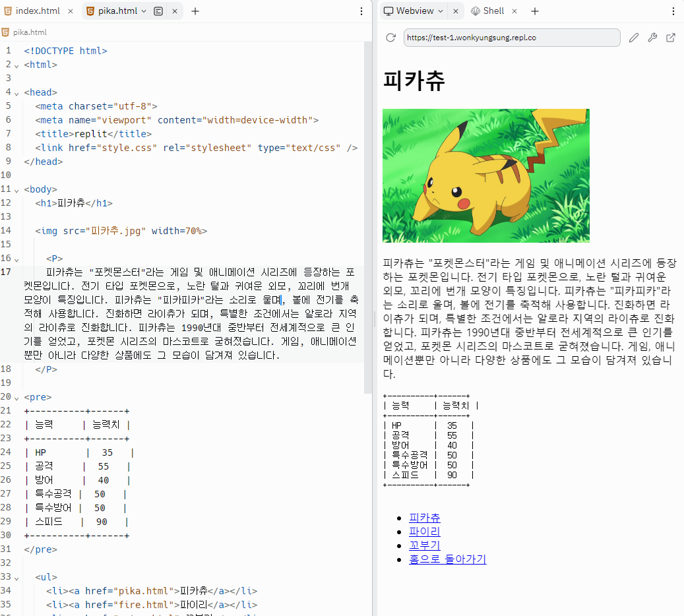
Task: Collapse the <body> tag fold arrow
Action: click(x=16, y=191)
